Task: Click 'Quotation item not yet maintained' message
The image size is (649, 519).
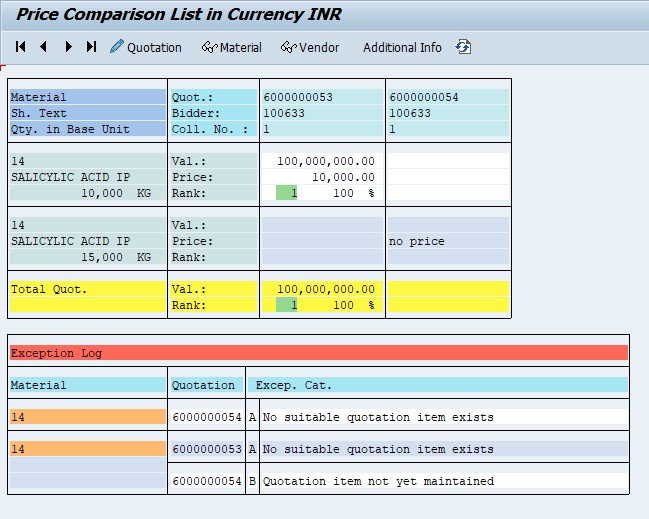Action: point(378,481)
